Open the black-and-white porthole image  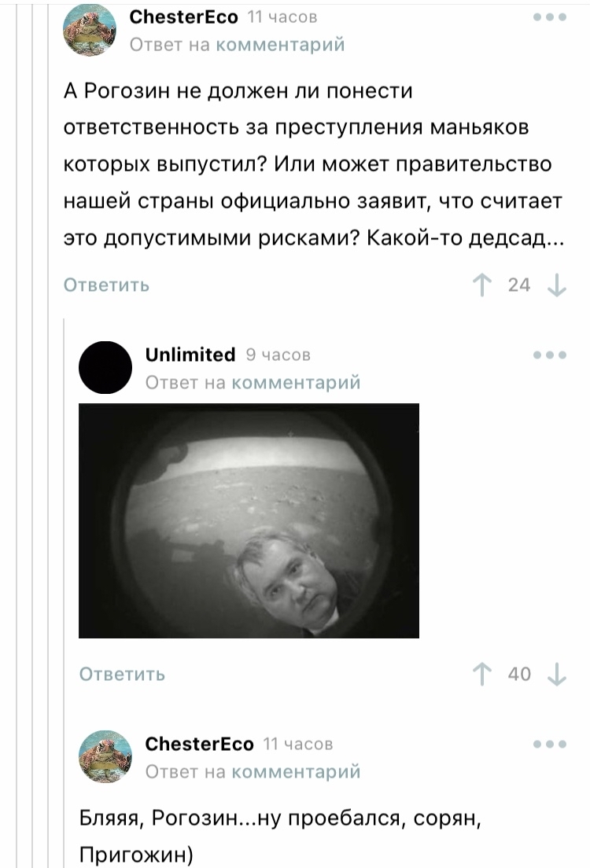coord(249,521)
